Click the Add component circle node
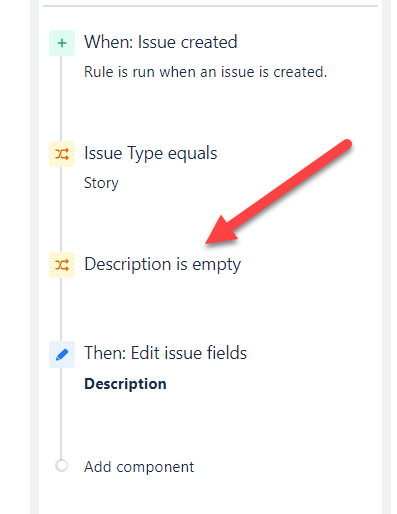This screenshot has height=514, width=397. (62, 465)
